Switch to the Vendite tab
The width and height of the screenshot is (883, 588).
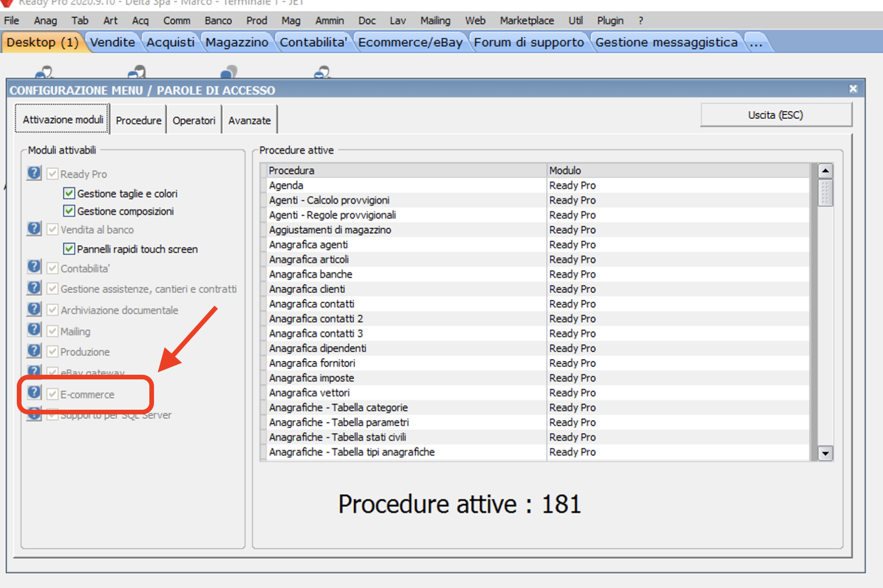pos(112,42)
